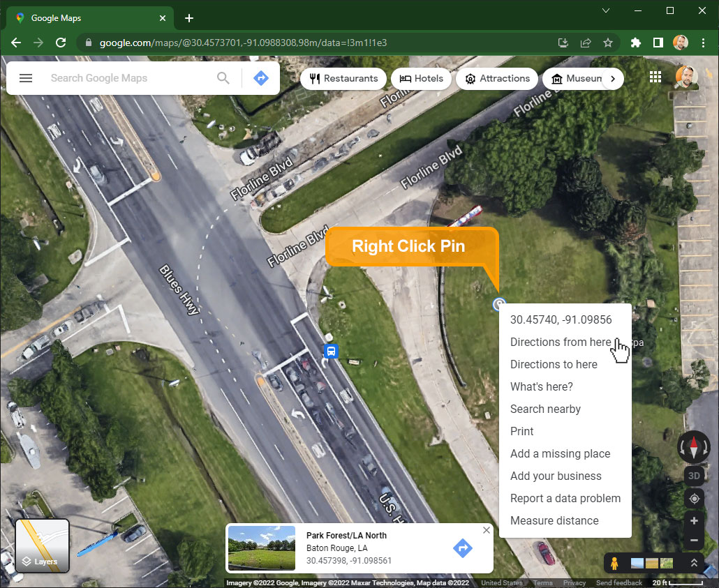Filter by the Attractions chip
719x588 pixels.
coord(497,78)
